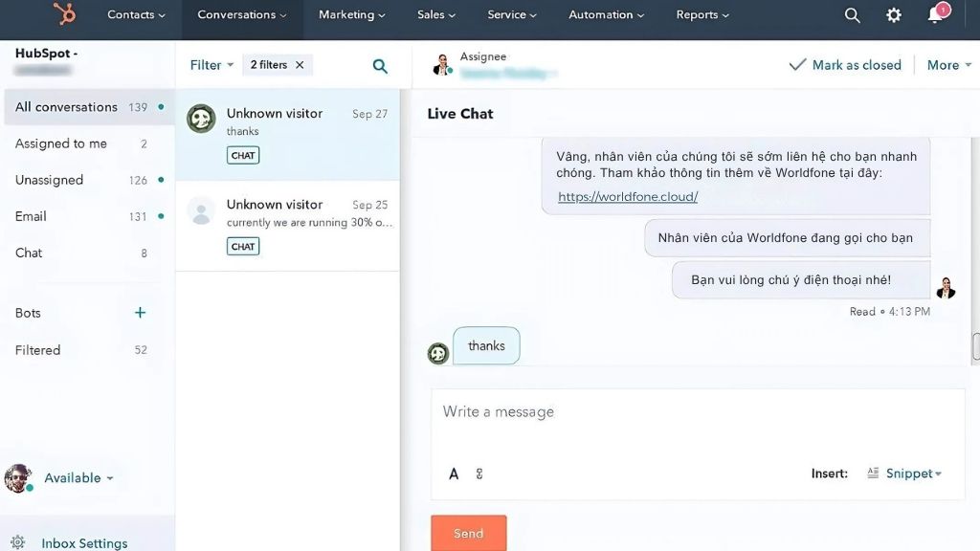Select the Unassigned view
Image resolution: width=980 pixels, height=551 pixels.
[89, 180]
